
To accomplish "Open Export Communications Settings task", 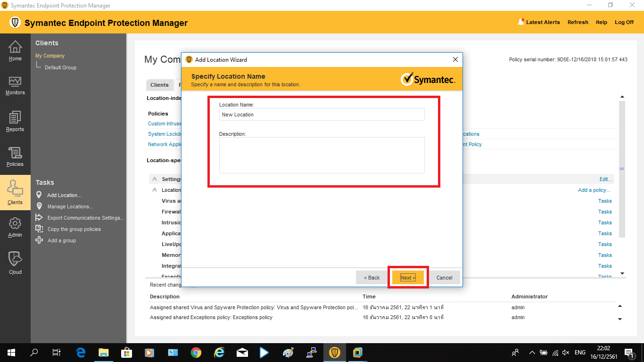I will [86, 218].
